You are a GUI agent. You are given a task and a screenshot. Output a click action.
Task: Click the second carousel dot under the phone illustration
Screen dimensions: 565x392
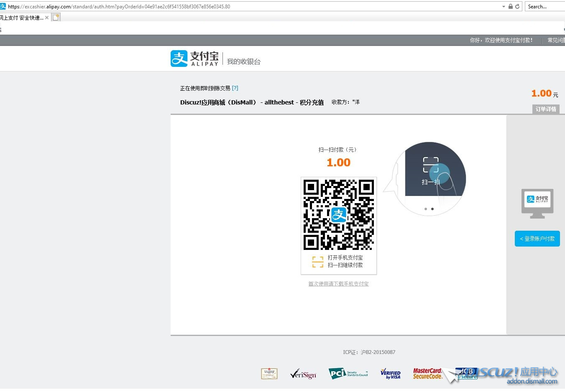[x=432, y=209]
